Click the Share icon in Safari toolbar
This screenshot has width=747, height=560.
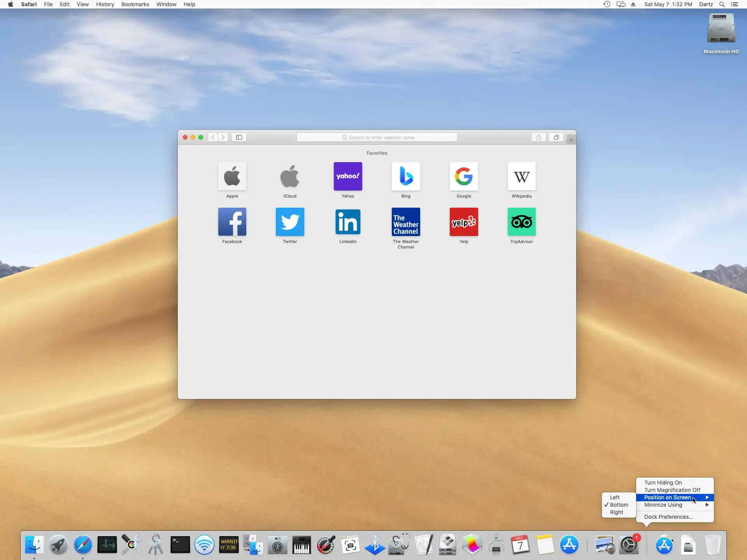point(538,137)
